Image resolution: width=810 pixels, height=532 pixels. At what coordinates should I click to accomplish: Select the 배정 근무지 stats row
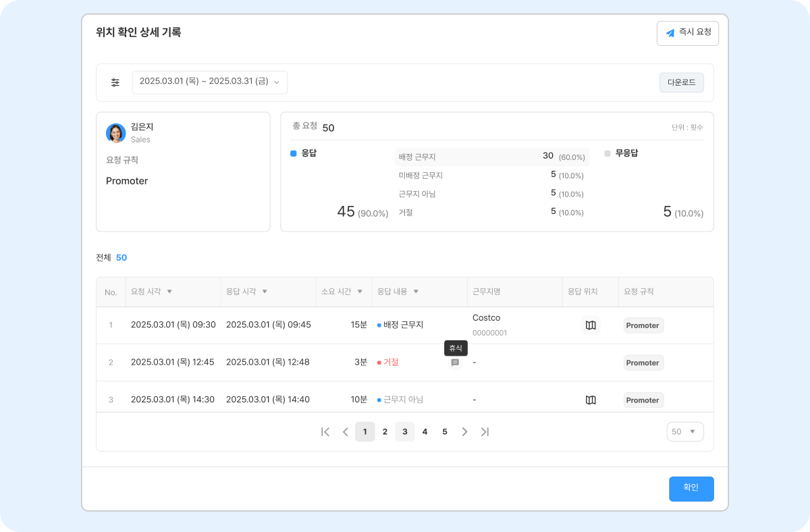(x=491, y=157)
